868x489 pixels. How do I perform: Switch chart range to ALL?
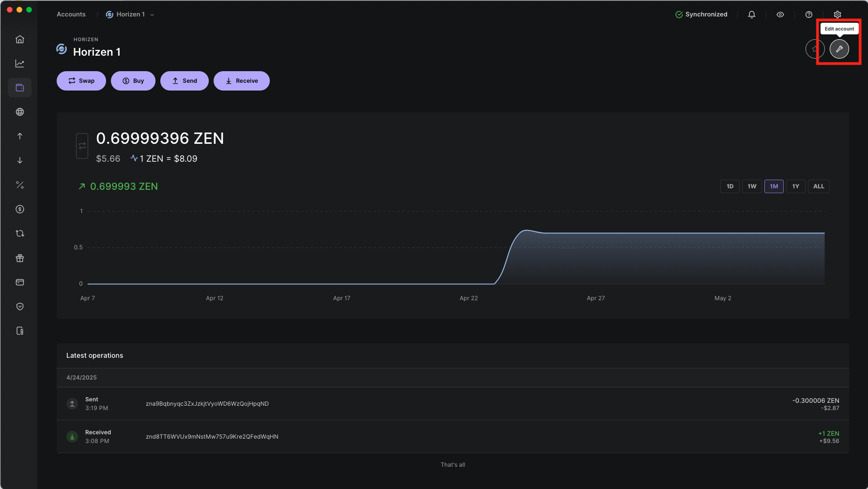[x=818, y=186]
